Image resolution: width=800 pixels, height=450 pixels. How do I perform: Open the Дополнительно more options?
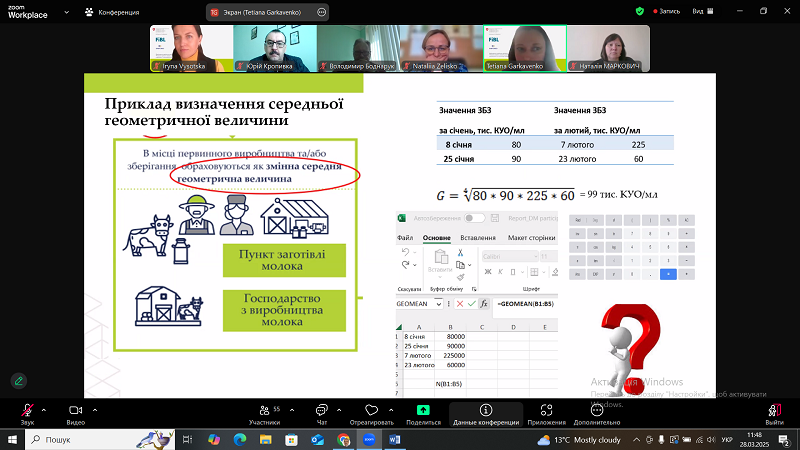(x=596, y=414)
